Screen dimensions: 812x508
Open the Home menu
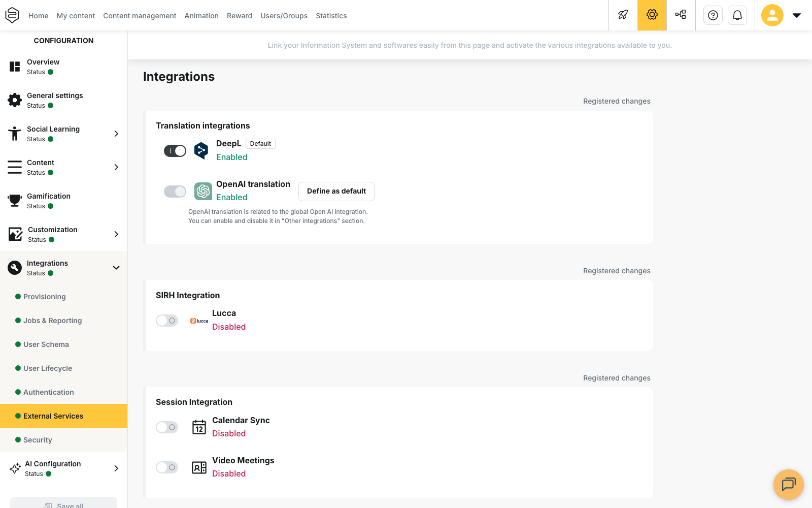coord(39,16)
